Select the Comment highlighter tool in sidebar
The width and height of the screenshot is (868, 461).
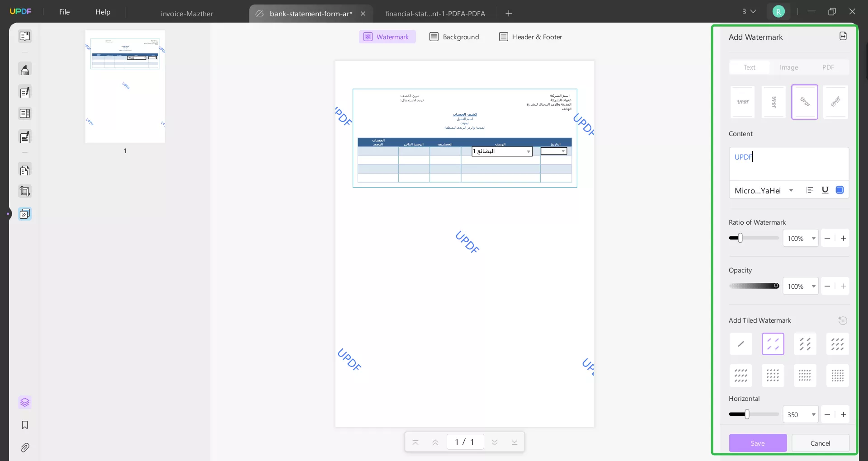tap(25, 70)
